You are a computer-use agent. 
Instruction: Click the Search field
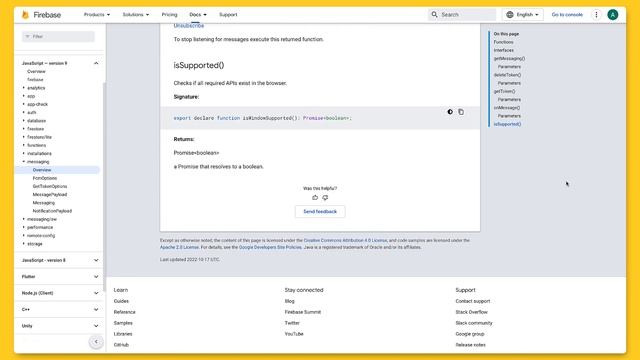462,15
